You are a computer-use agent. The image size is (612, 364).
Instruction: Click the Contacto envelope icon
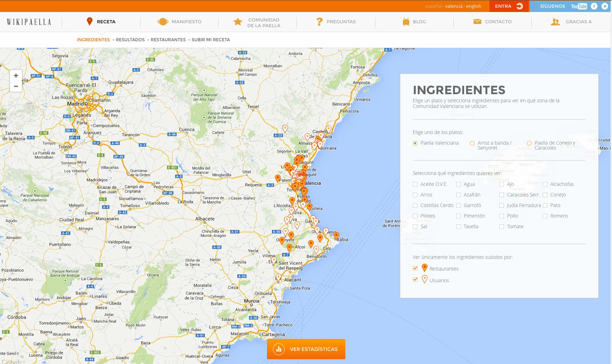477,22
